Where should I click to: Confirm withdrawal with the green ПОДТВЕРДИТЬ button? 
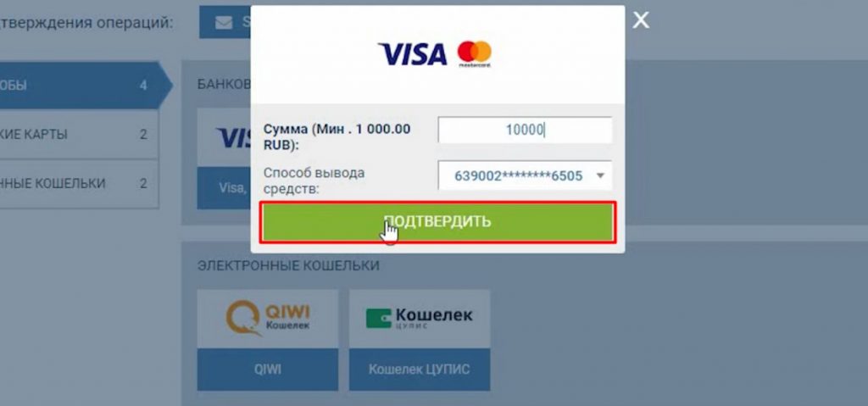pyautogui.click(x=437, y=221)
